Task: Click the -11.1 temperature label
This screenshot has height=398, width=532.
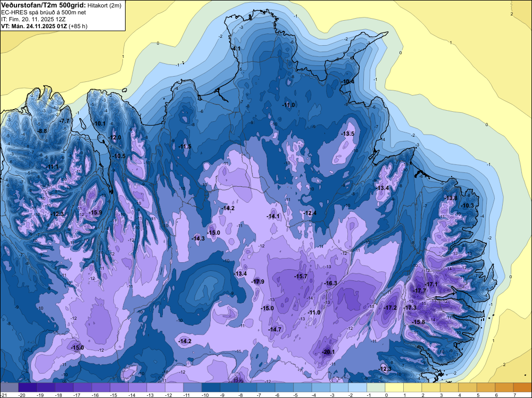Action: [52, 167]
